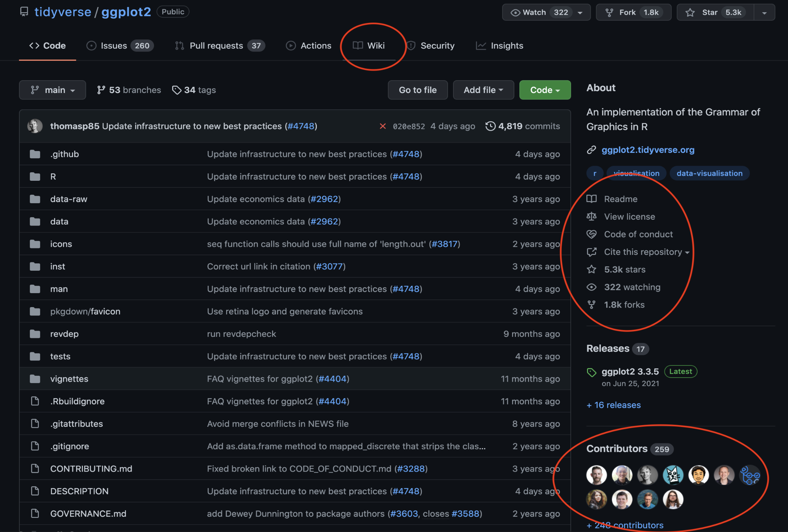This screenshot has height=532, width=788.
Task: Star the repository
Action: point(715,13)
